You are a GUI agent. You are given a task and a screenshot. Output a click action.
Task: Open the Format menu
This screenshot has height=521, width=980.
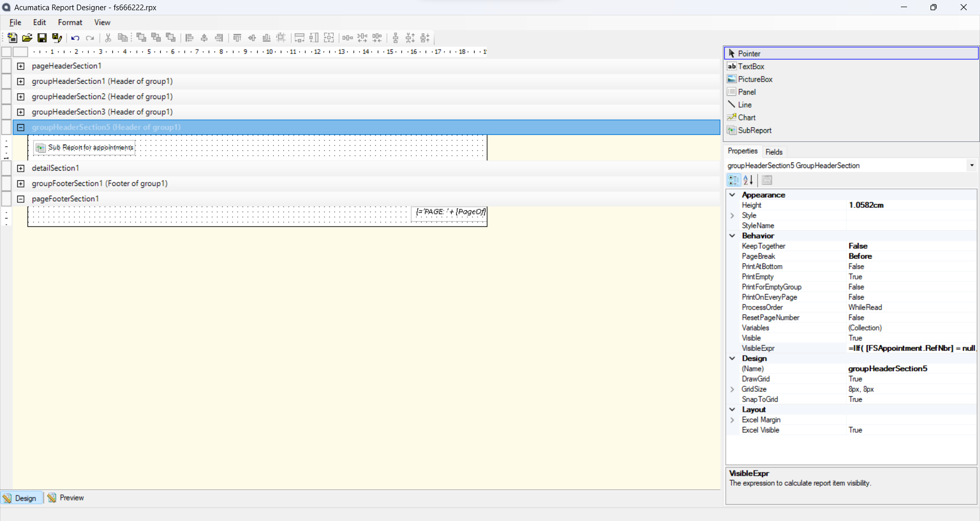pos(70,22)
